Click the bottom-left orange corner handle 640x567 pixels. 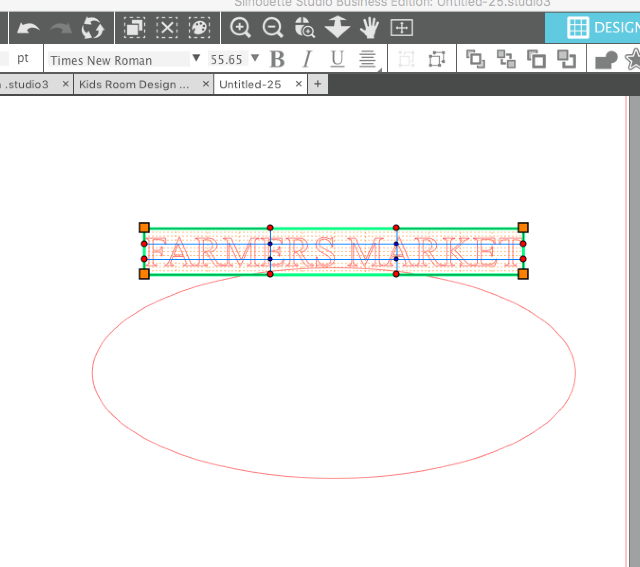pyautogui.click(x=144, y=274)
